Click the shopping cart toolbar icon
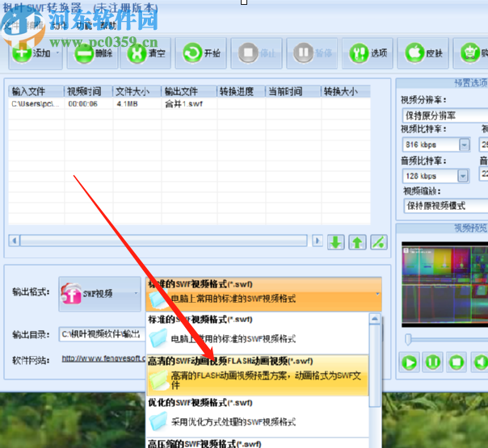This screenshot has height=448, width=488. point(470,52)
